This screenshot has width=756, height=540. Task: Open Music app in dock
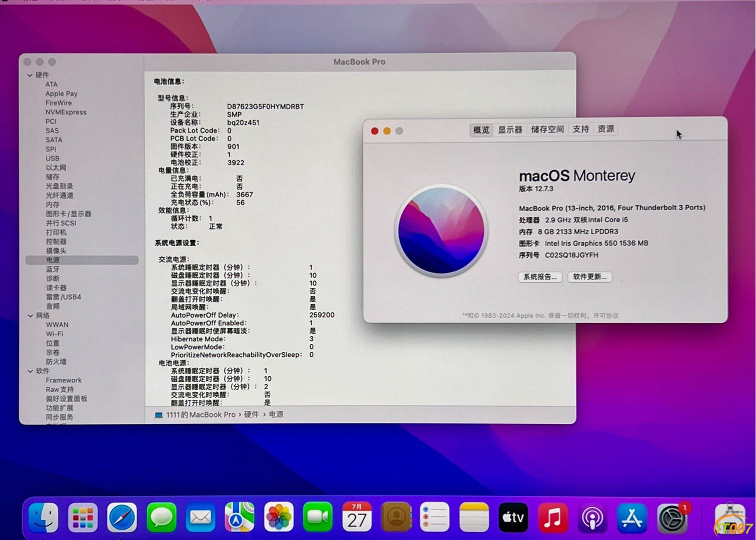(x=552, y=517)
